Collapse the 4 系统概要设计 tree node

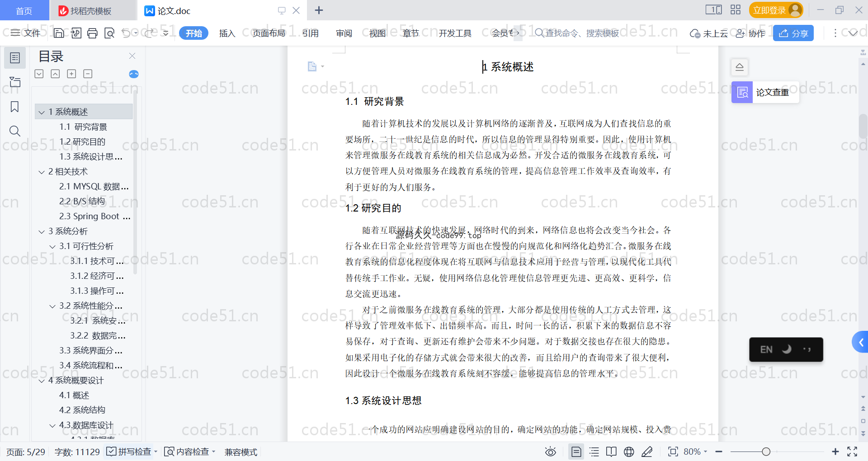(x=42, y=381)
